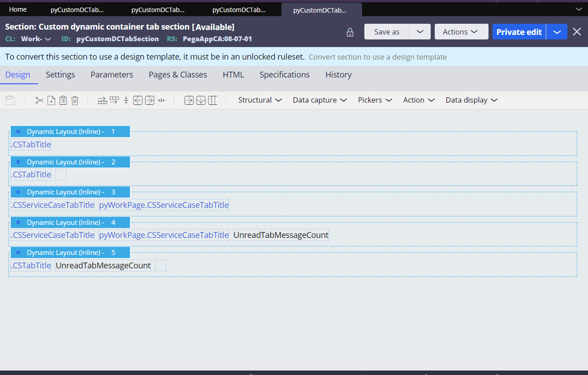Click the layout selection icon in toolbar
The height and width of the screenshot is (375, 588).
[10, 100]
